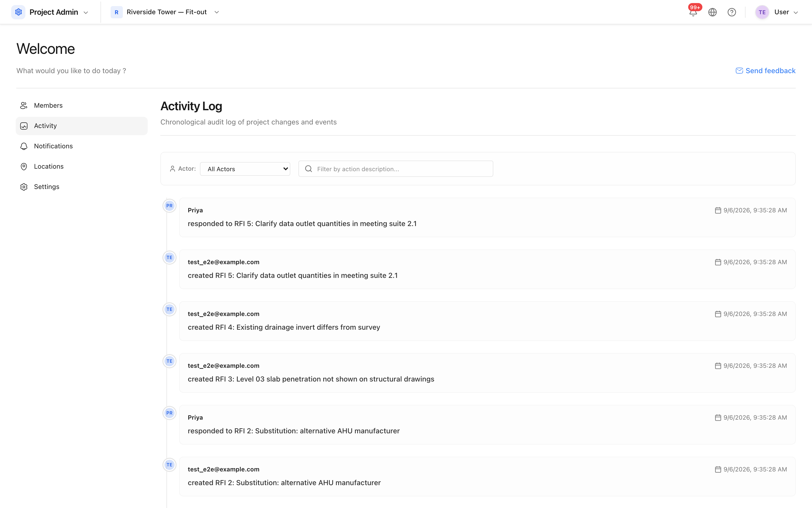Image resolution: width=812 pixels, height=508 pixels.
Task: Select the Activity menu item
Action: pos(81,126)
